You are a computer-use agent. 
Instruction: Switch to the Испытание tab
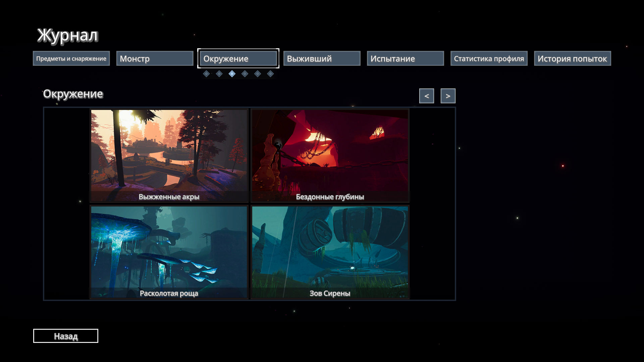[x=405, y=59]
